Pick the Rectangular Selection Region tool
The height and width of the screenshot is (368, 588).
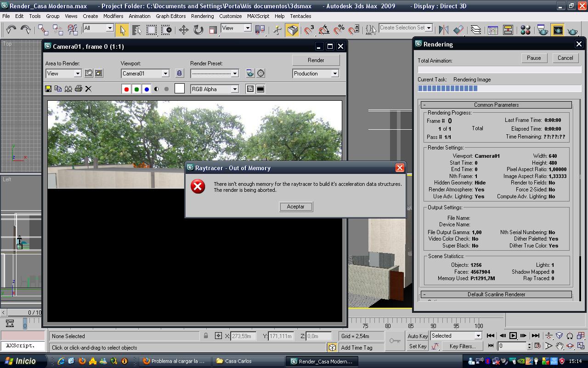click(151, 30)
